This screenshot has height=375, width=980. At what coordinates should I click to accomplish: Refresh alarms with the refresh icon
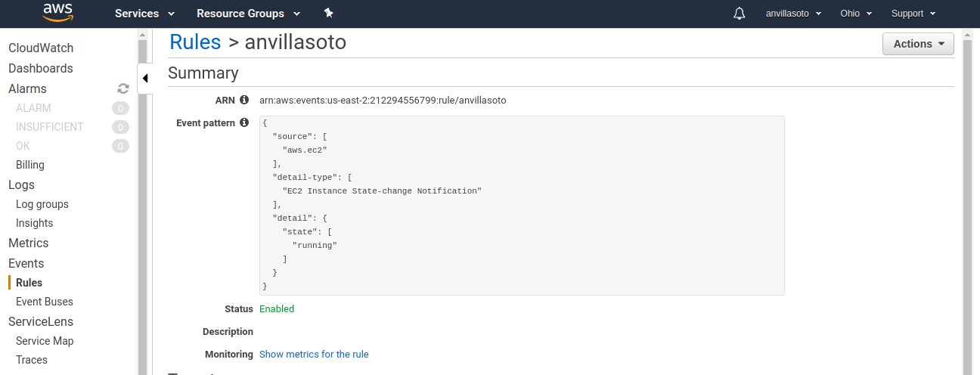point(123,89)
